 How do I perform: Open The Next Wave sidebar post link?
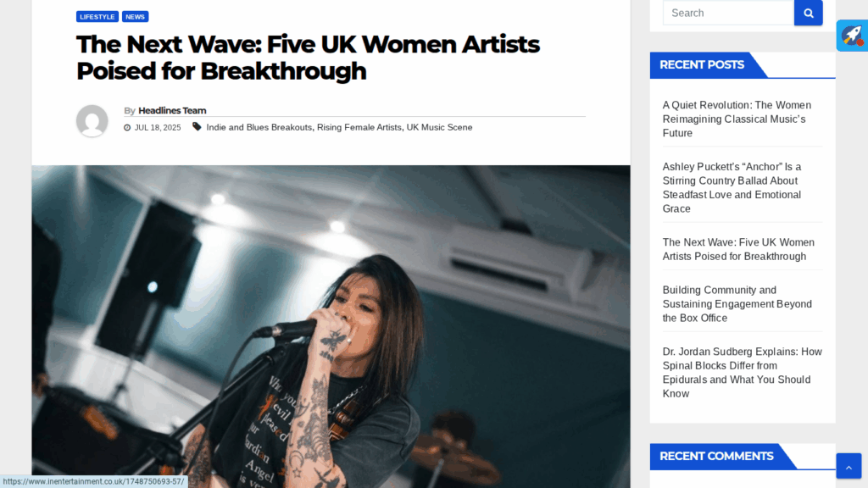point(738,250)
